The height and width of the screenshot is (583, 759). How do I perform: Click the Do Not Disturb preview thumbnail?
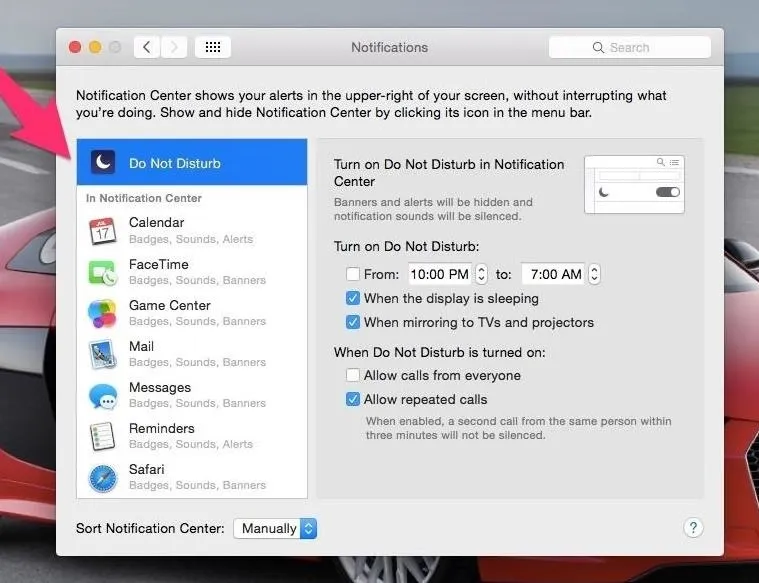[x=634, y=184]
